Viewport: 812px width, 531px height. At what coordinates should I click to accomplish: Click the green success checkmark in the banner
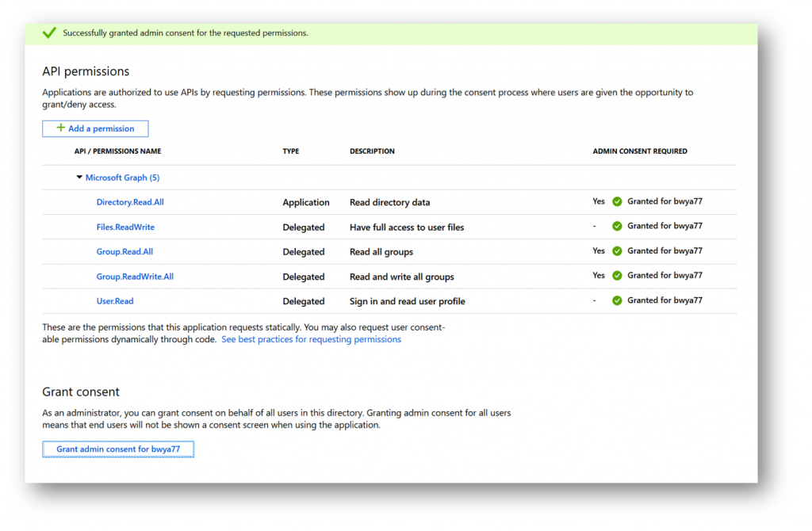pyautogui.click(x=50, y=33)
